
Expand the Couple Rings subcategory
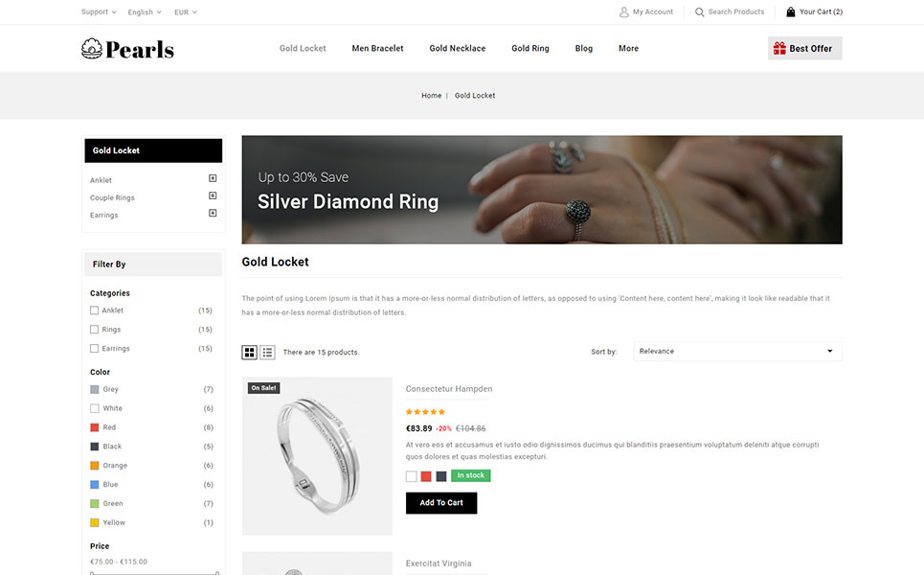coord(213,195)
